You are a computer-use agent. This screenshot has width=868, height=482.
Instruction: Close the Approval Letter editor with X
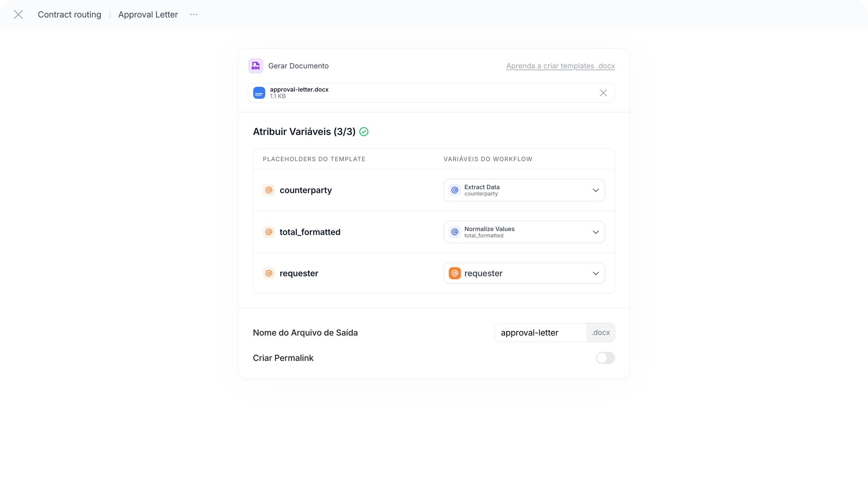pos(18,14)
